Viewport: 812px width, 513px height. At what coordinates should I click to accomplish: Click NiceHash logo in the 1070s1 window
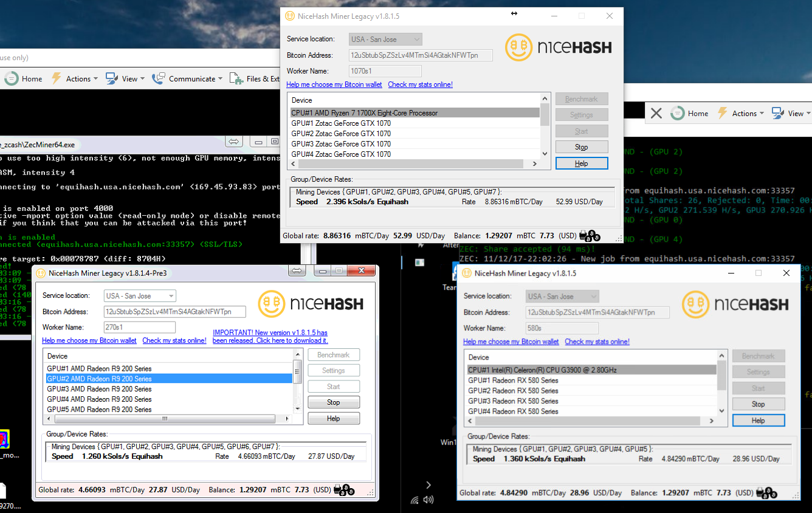click(x=559, y=47)
